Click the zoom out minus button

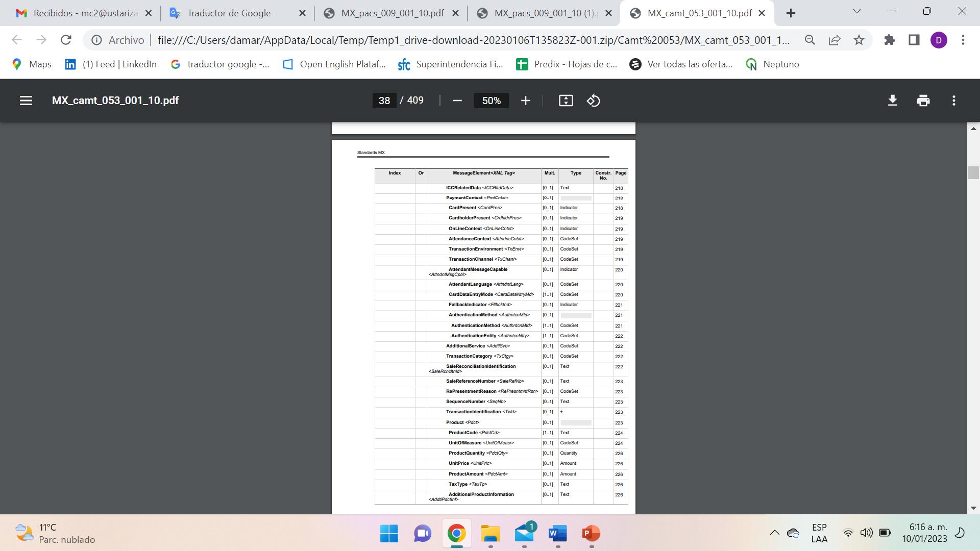click(x=457, y=101)
